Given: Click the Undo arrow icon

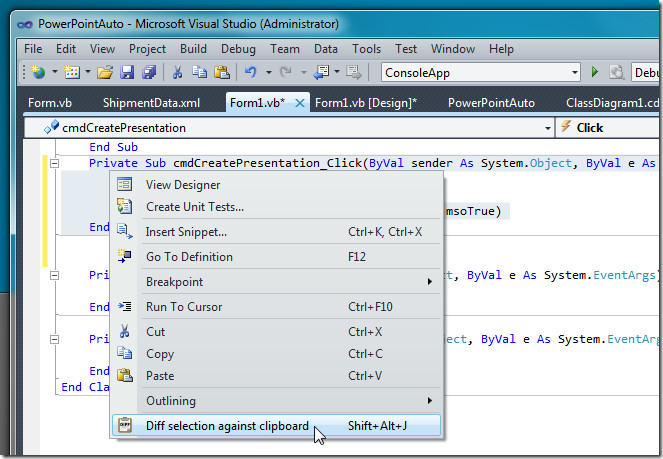Looking at the screenshot, I should [251, 72].
